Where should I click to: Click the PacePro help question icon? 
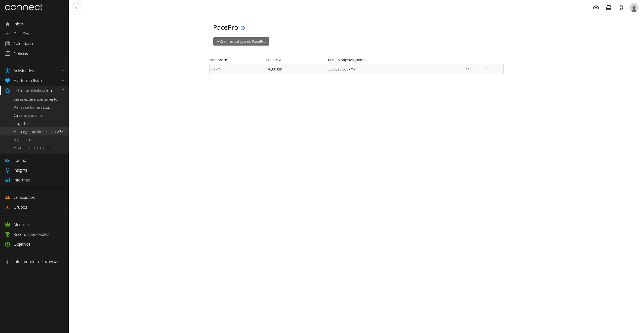[243, 28]
